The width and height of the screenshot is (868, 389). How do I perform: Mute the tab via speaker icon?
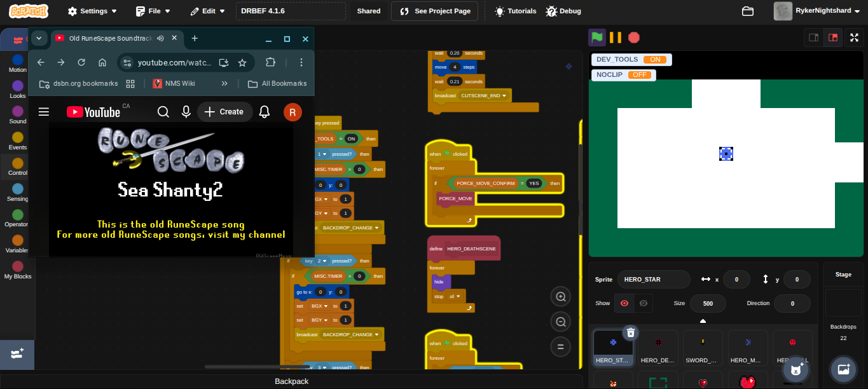pos(160,38)
